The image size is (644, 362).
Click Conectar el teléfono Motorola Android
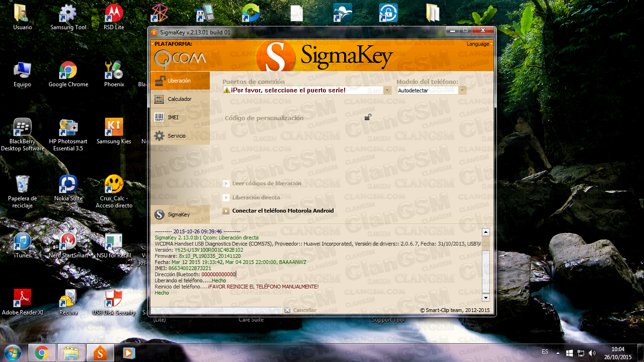pos(278,211)
